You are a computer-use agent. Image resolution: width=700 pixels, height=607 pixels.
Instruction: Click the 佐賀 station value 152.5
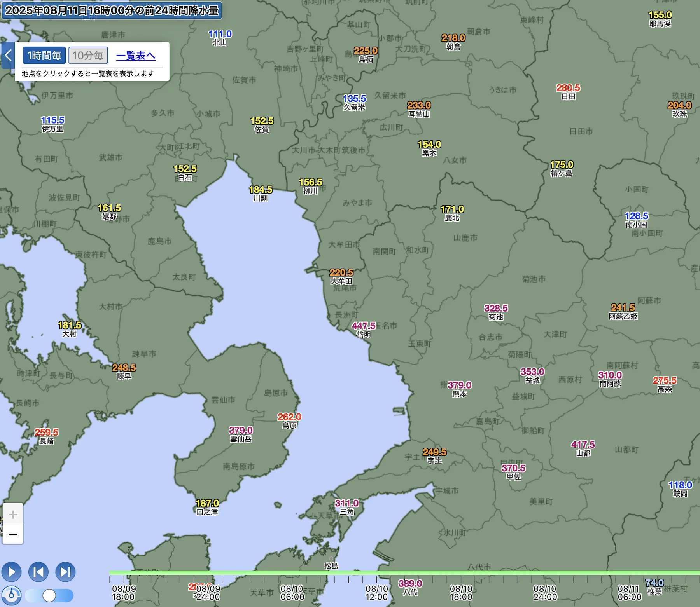262,121
